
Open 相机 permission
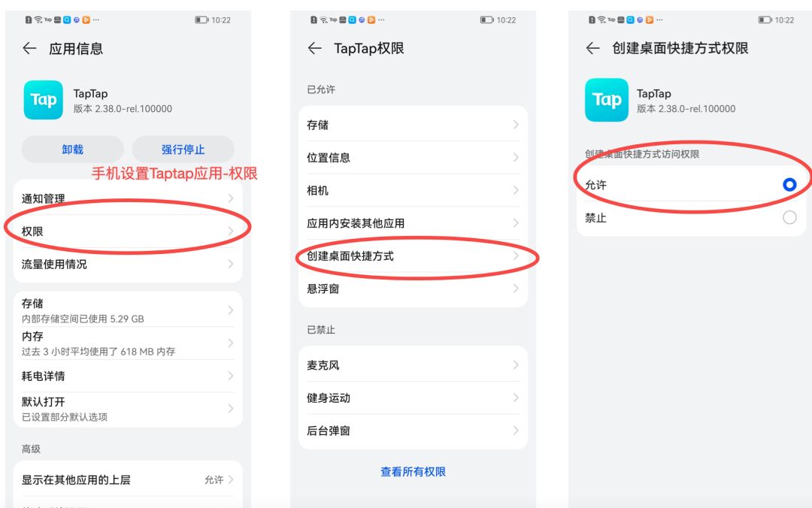413,190
